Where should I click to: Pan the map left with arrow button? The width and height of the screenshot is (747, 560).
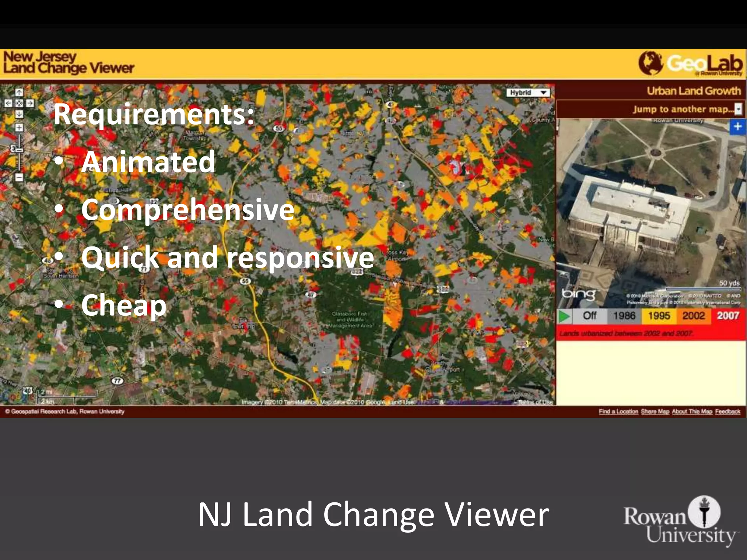click(8, 103)
